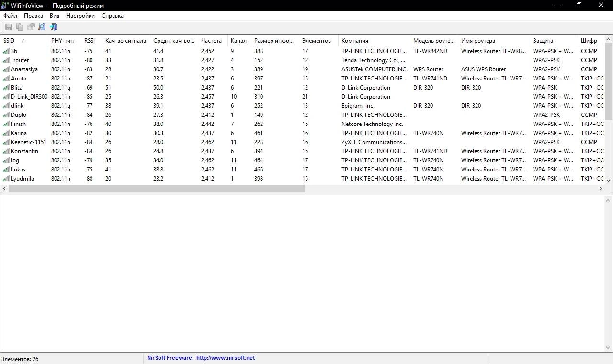Open the Правка menu
The image size is (613, 364).
click(x=34, y=16)
